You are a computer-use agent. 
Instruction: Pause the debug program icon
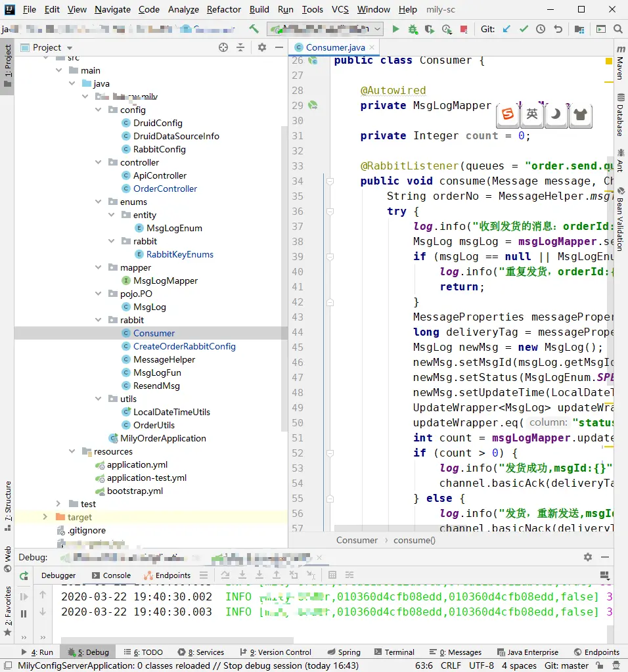(x=24, y=614)
